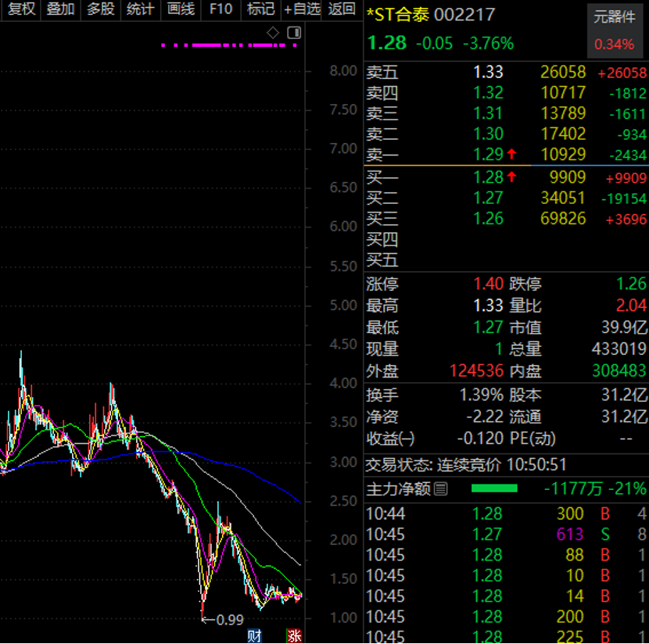Click the red 张 marker at chart bottom

[x=294, y=635]
